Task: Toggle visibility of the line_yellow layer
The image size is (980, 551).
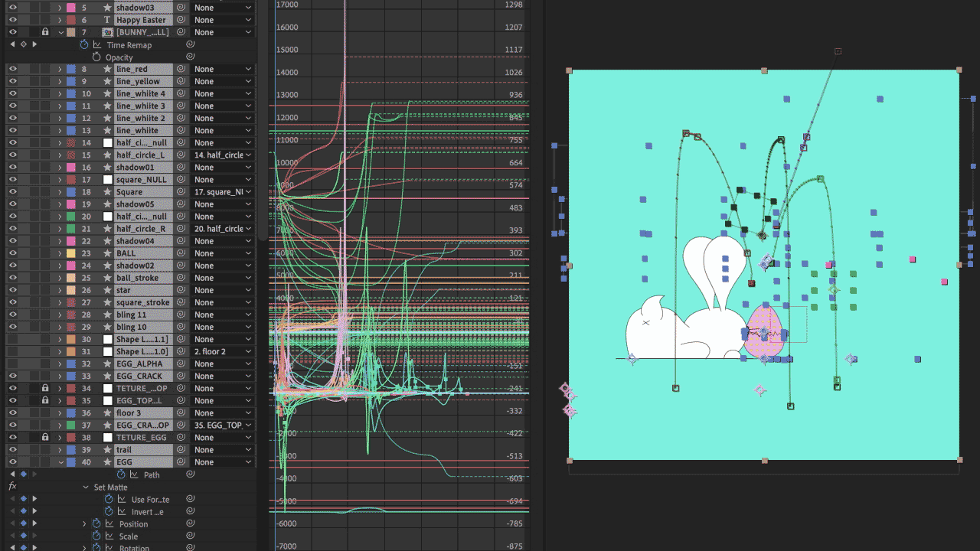Action: pos(12,81)
